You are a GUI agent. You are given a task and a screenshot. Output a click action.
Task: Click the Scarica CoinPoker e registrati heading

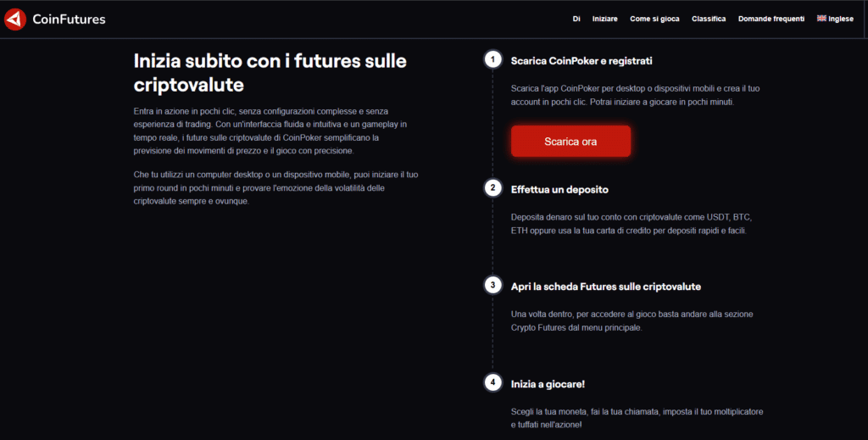pos(581,61)
